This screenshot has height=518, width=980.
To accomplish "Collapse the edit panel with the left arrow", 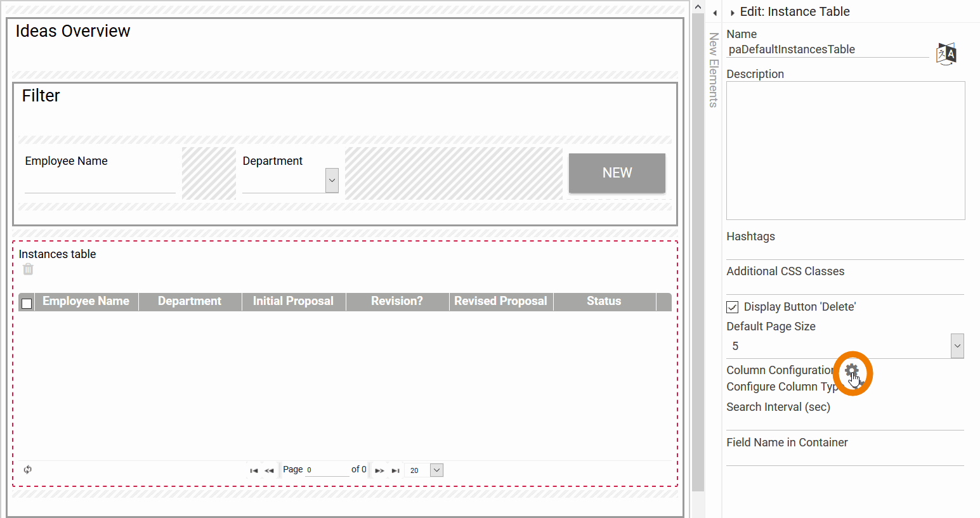I will (x=714, y=12).
